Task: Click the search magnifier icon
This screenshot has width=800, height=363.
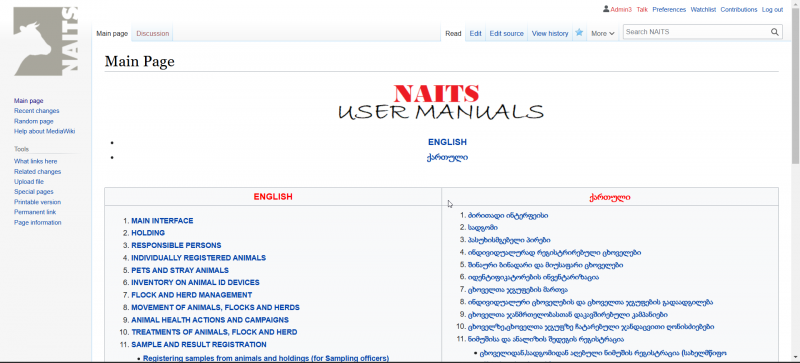Action: coord(775,32)
